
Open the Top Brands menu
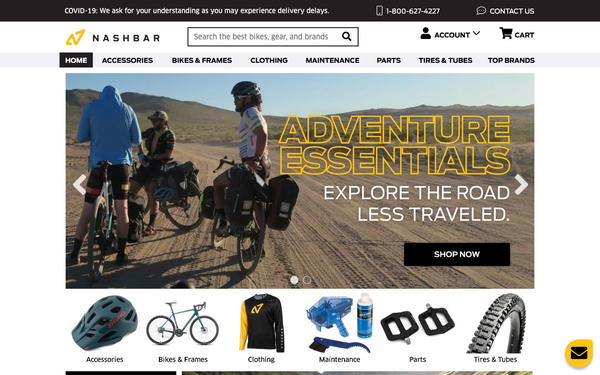[x=511, y=60]
